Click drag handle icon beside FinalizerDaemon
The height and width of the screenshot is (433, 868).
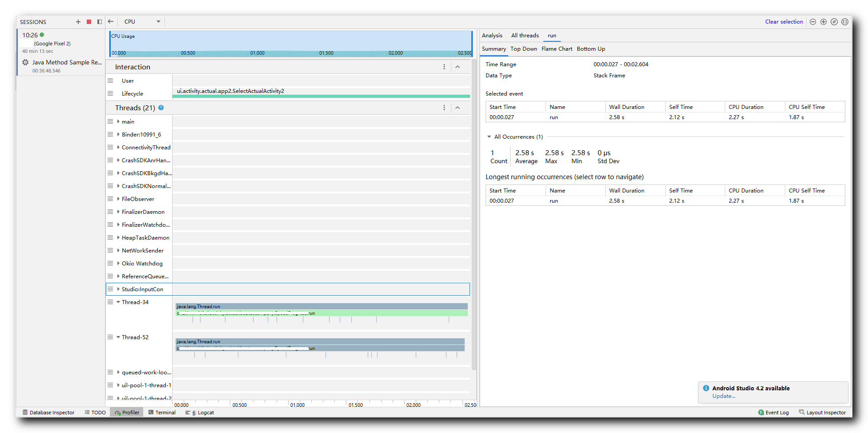click(110, 212)
